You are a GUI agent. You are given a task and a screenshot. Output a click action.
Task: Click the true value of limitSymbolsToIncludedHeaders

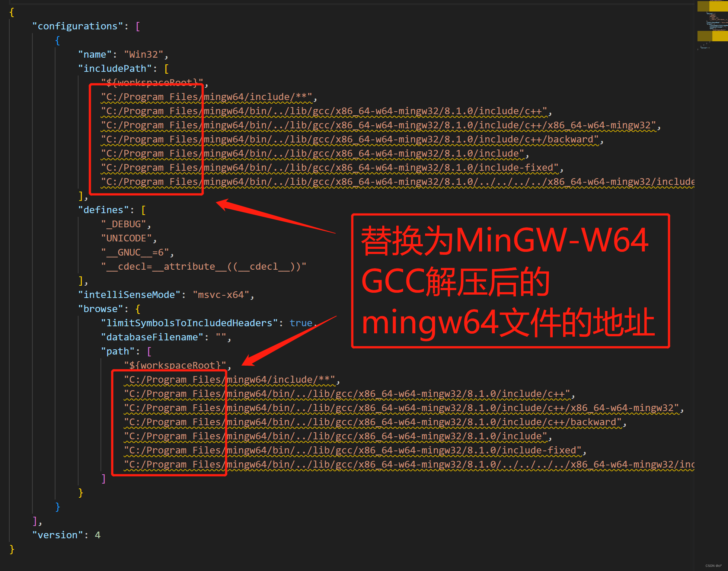click(301, 323)
